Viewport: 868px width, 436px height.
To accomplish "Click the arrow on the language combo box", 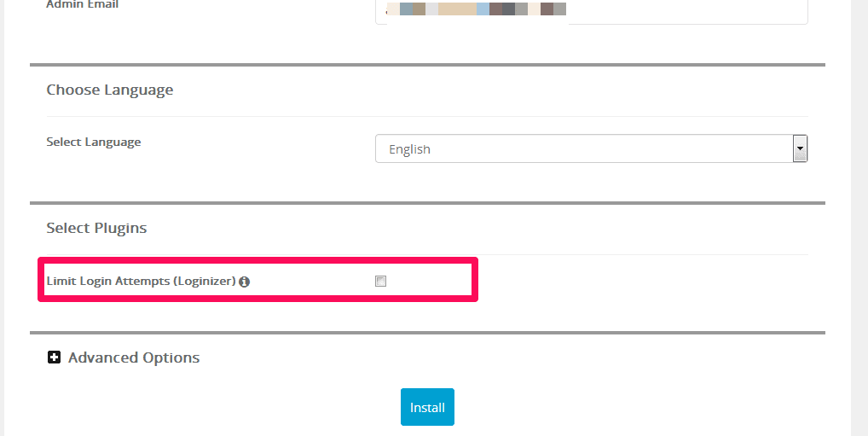I will pos(800,148).
